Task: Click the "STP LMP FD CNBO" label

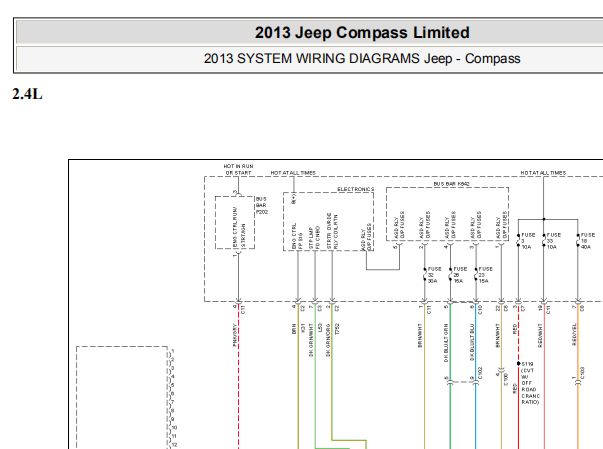Action: point(314,238)
